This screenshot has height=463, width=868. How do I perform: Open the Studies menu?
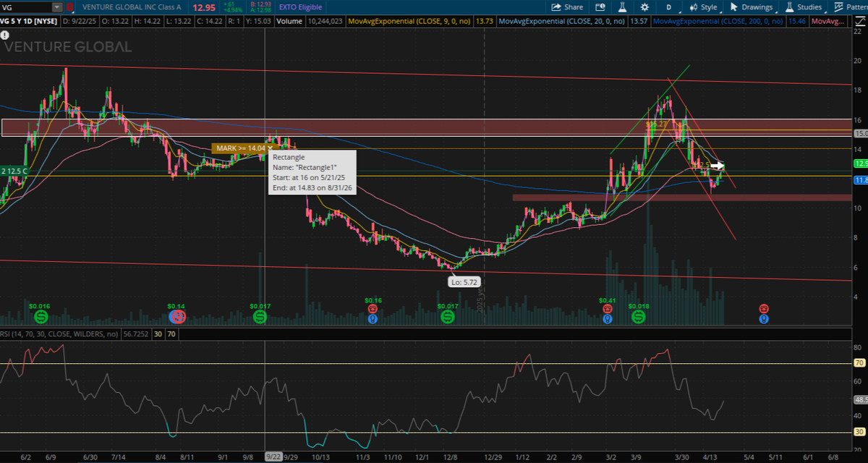[x=803, y=7]
